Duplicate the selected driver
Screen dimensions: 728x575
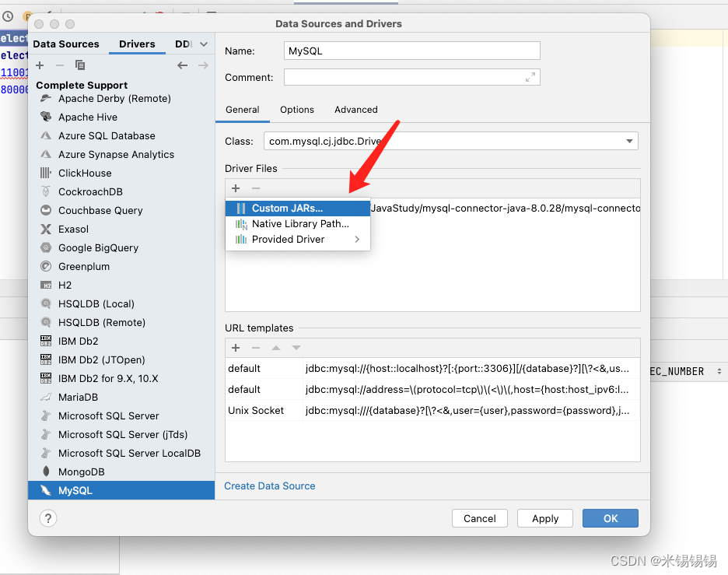click(x=80, y=65)
